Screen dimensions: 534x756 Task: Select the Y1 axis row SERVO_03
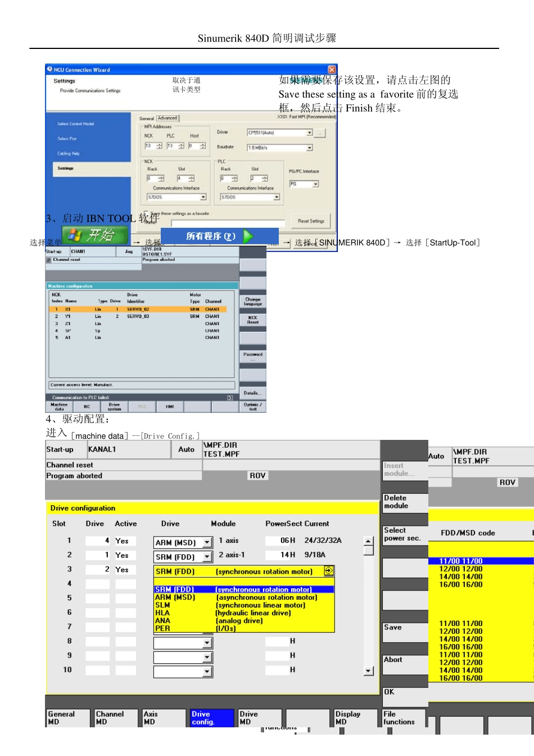138,316
